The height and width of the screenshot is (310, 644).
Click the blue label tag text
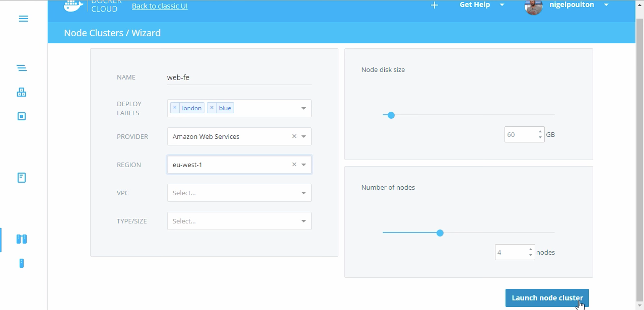tap(225, 108)
